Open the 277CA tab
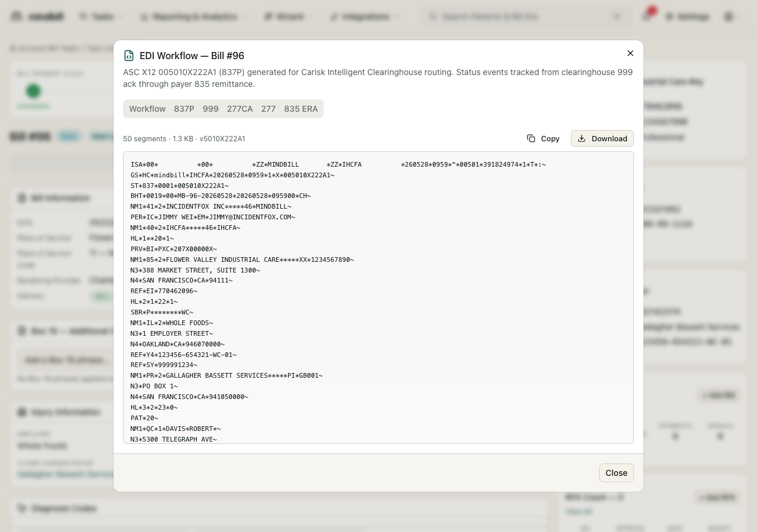 pyautogui.click(x=240, y=109)
